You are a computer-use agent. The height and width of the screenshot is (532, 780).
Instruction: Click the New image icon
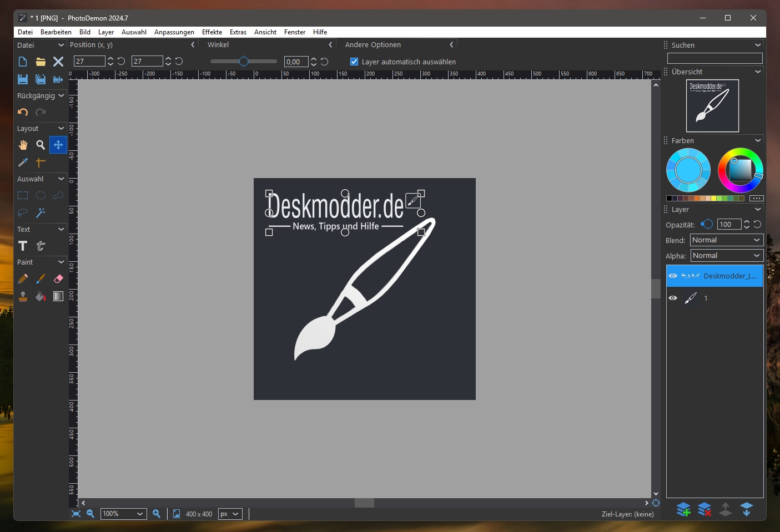coord(23,62)
